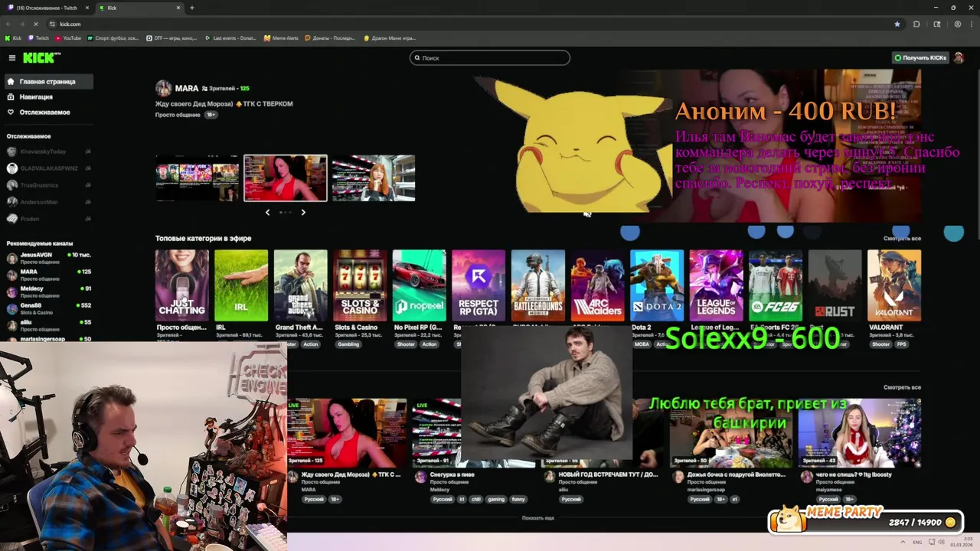Open the ARC Raiders category card
This screenshot has height=551, width=980.
click(597, 285)
